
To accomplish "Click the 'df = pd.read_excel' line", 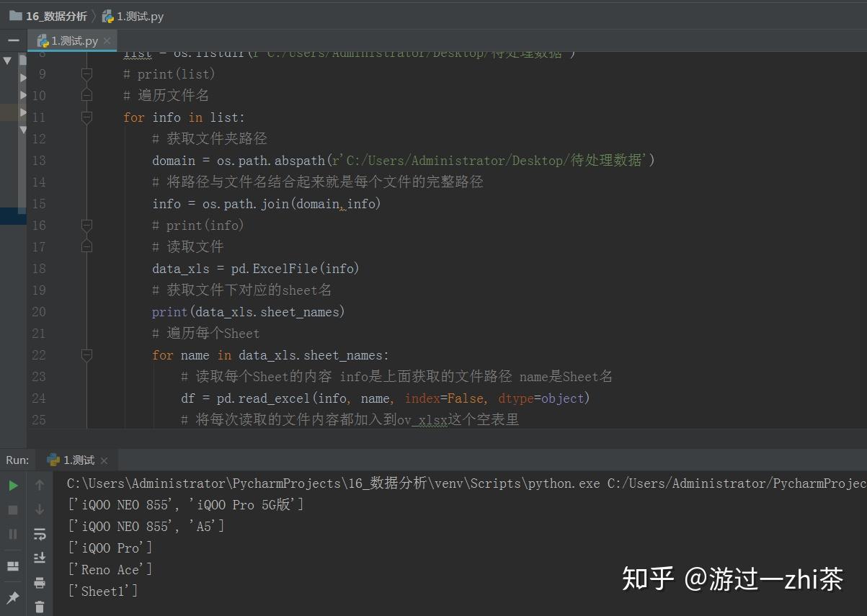I will 386,398.
